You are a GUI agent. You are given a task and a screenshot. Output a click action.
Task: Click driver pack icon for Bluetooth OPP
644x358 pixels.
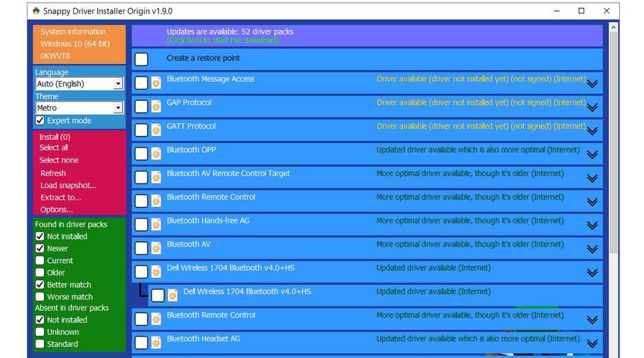pos(156,154)
